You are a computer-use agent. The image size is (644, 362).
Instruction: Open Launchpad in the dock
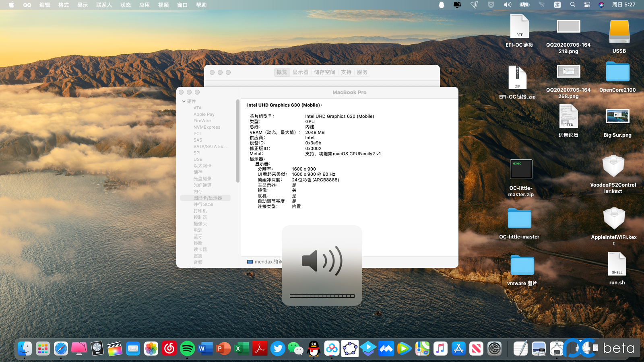(x=43, y=348)
